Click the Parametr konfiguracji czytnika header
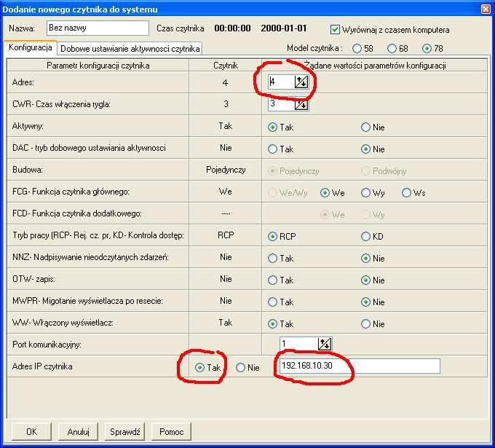495x448 pixels. point(98,66)
